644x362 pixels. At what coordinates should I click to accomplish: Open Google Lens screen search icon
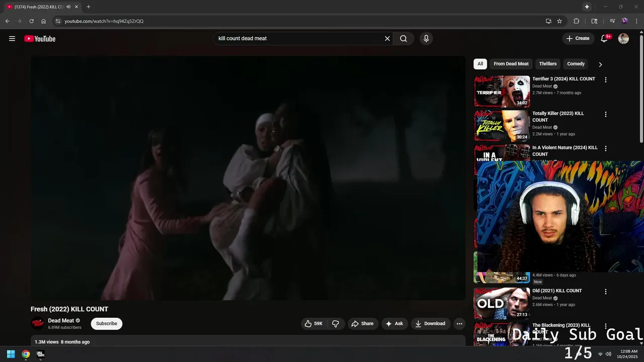594,21
